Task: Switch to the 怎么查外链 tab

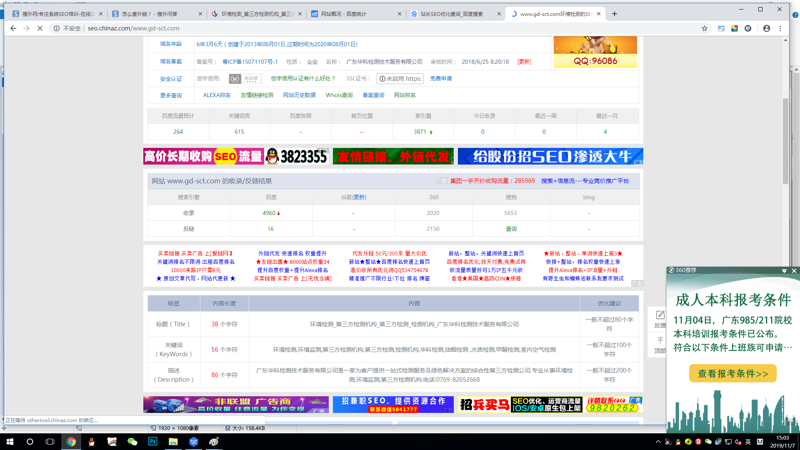Action: tap(152, 14)
